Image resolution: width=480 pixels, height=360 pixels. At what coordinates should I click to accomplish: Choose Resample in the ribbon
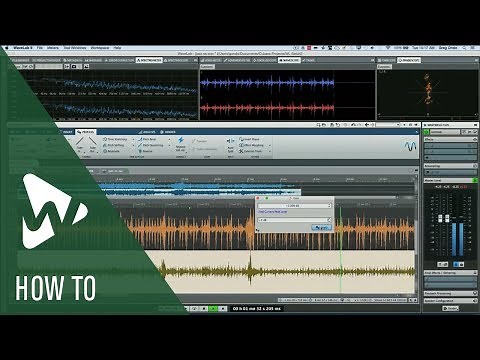[x=111, y=151]
